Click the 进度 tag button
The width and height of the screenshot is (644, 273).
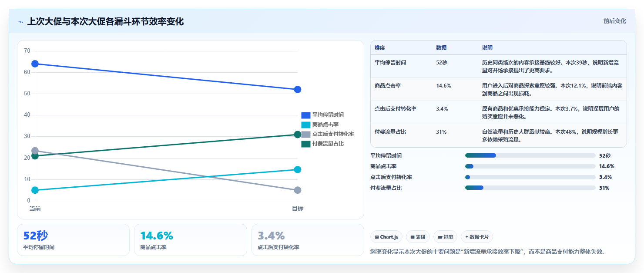445,237
